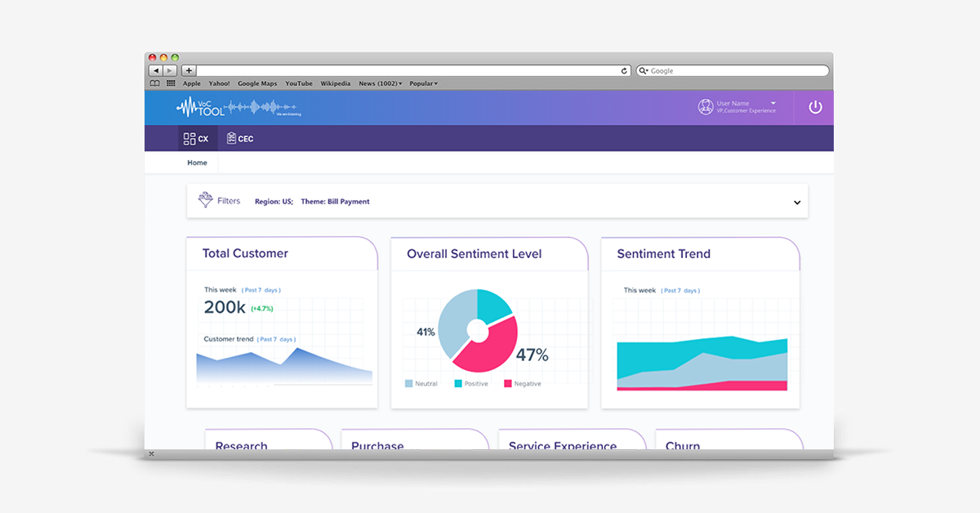Viewport: 980px width, 513px height.
Task: Click the CEC clipboard icon
Action: 232,139
